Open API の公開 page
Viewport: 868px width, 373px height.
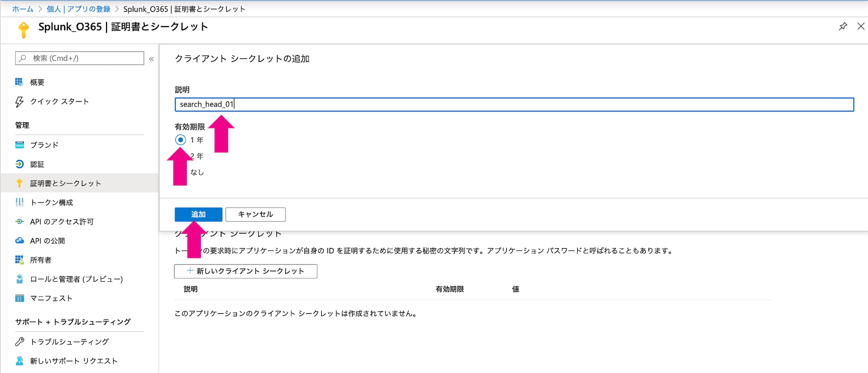pyautogui.click(x=47, y=240)
